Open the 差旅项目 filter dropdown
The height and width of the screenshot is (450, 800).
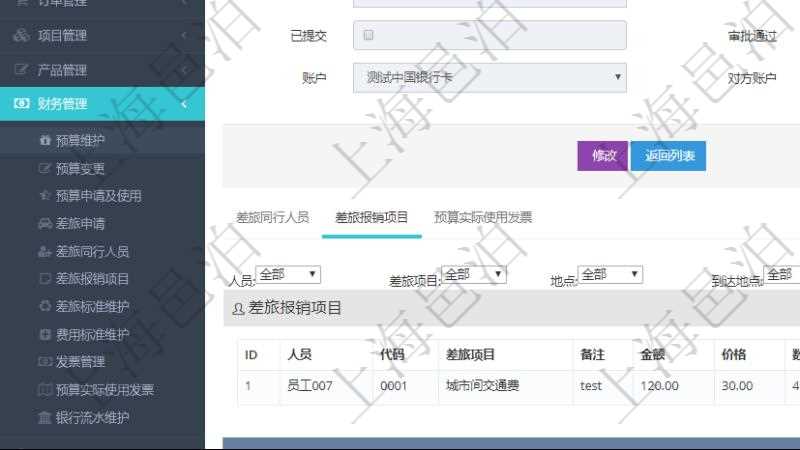click(x=474, y=274)
